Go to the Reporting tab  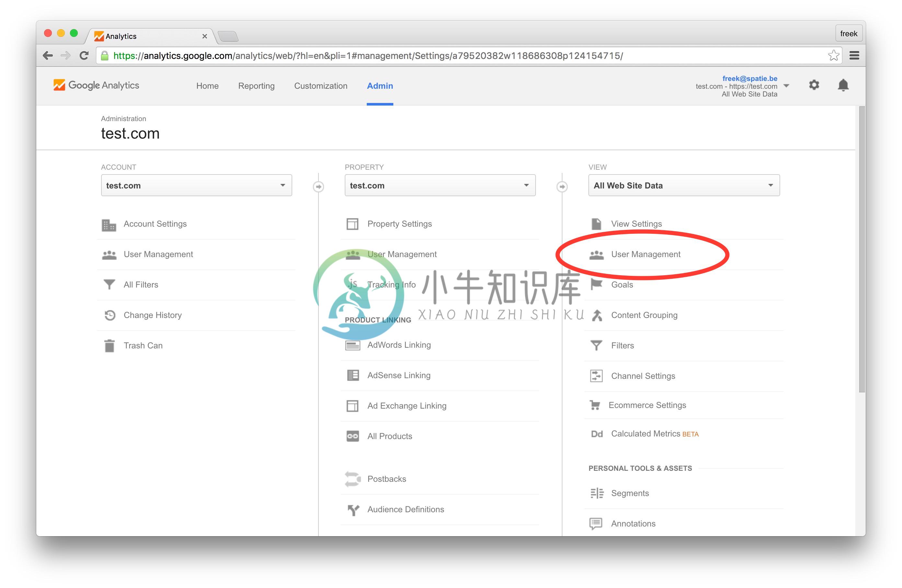tap(256, 86)
